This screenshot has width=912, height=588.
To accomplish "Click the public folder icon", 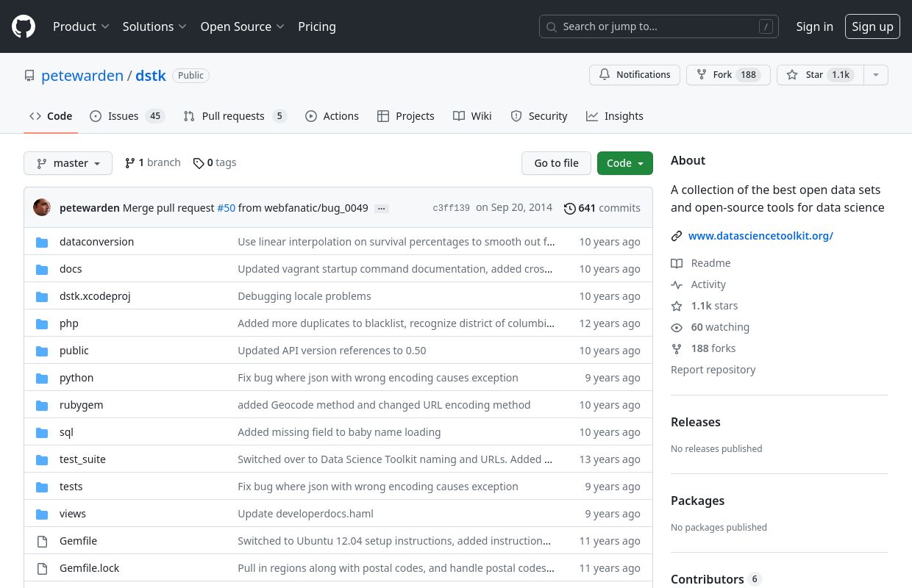I will (42, 351).
